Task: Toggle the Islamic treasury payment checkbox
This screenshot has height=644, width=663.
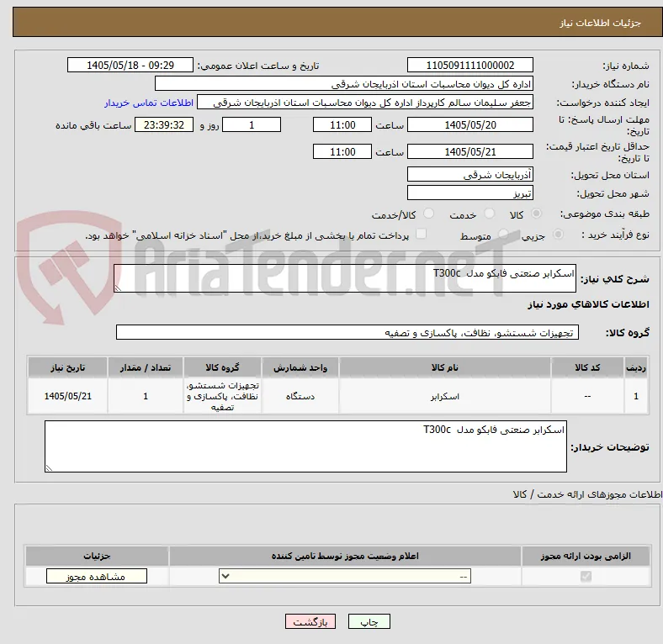Action: [422, 234]
